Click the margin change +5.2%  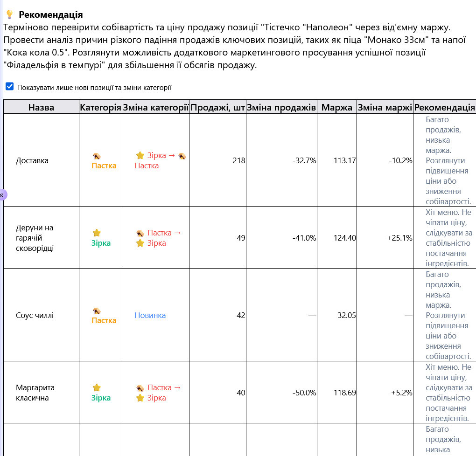[402, 393]
